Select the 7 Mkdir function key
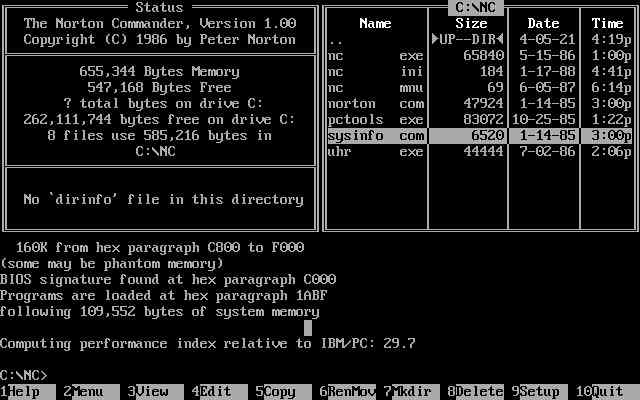This screenshot has width=640, height=400. click(x=412, y=392)
